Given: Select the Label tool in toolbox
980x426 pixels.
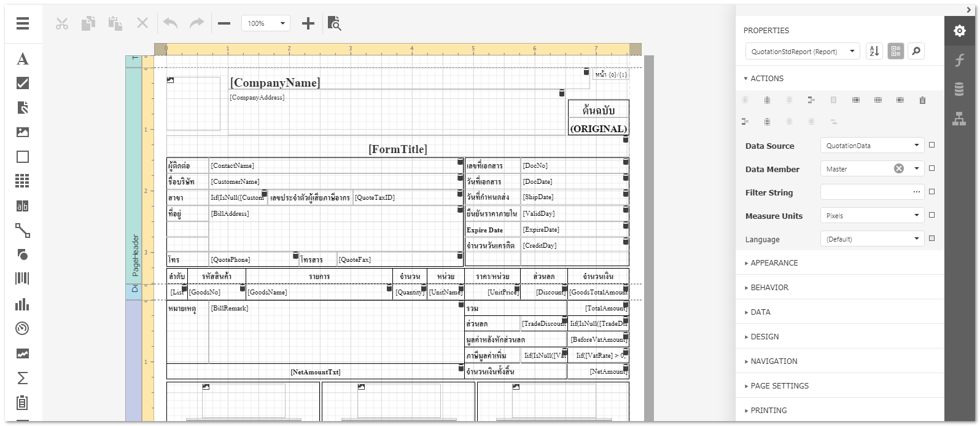Looking at the screenshot, I should pyautogui.click(x=23, y=59).
